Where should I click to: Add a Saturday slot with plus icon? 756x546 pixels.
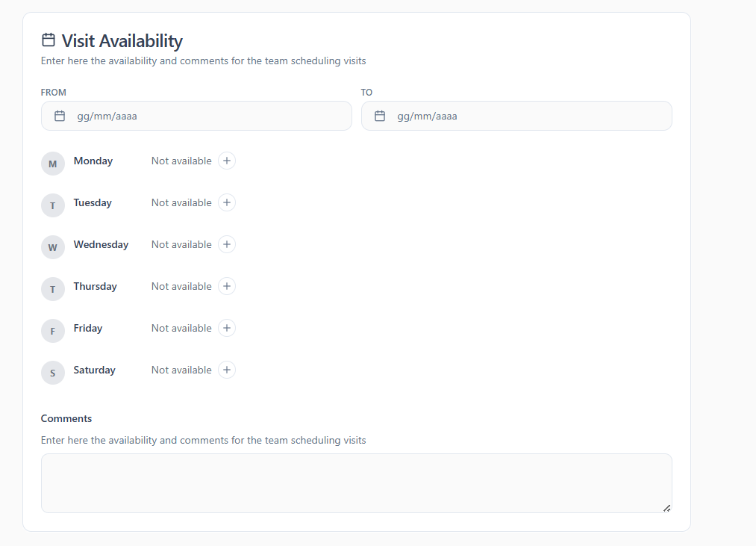click(227, 370)
